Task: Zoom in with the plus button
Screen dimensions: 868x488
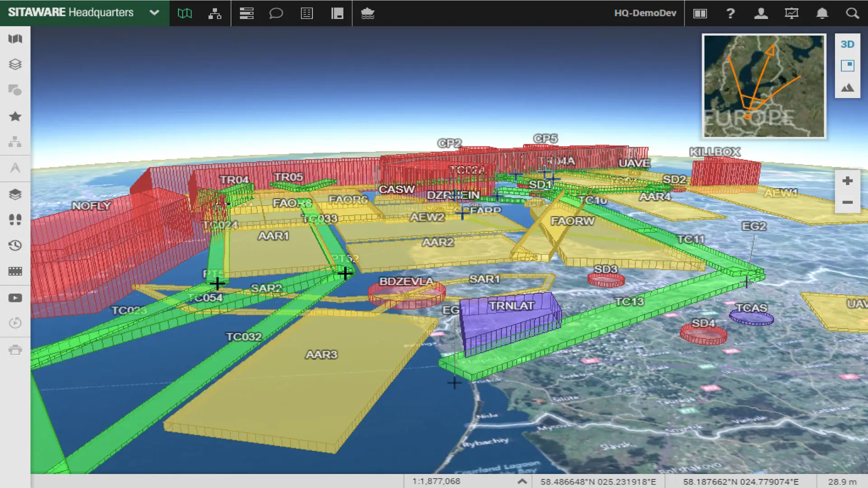Action: [847, 181]
